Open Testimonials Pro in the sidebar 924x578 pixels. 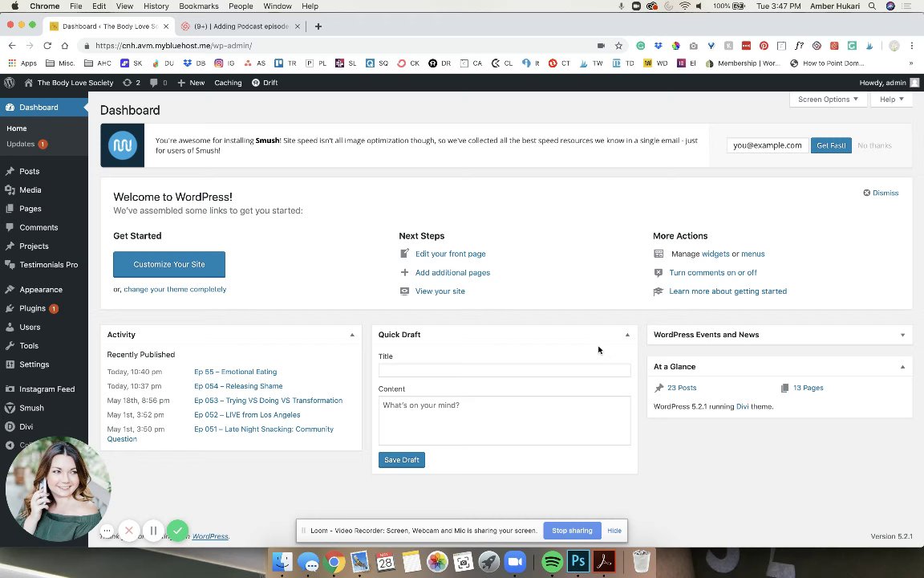[48, 265]
